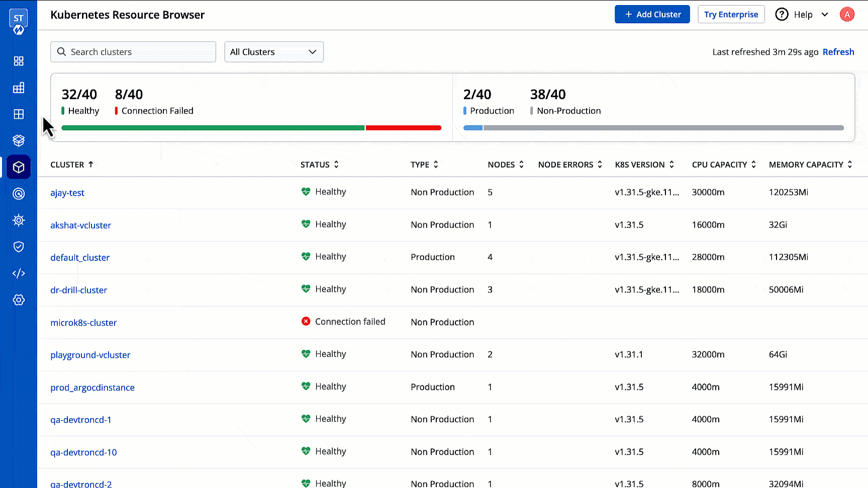
Task: Open the settings gear at sidebar bottom
Action: coord(19,300)
